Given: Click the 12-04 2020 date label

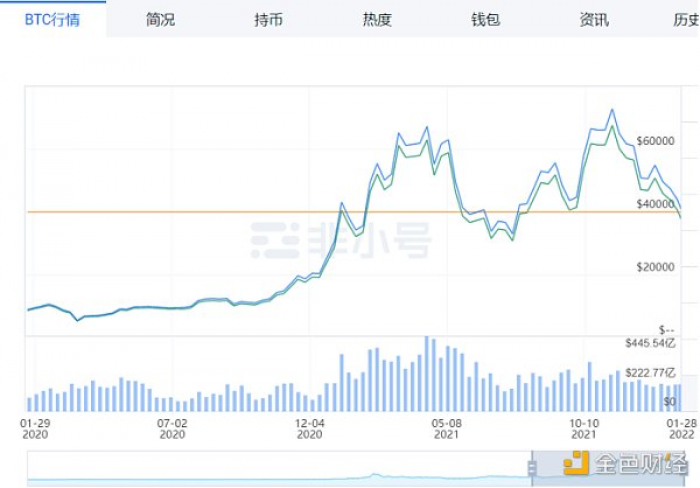Looking at the screenshot, I should [310, 429].
